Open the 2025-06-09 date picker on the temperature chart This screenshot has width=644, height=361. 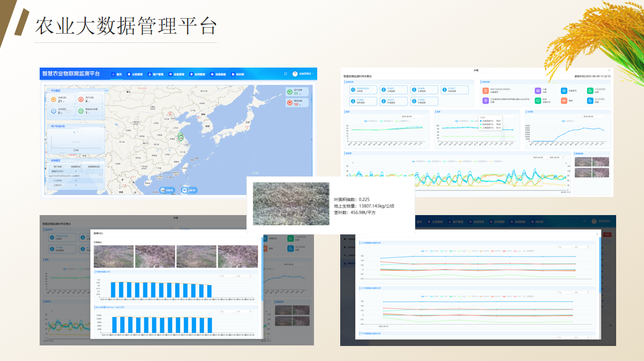[411, 116]
